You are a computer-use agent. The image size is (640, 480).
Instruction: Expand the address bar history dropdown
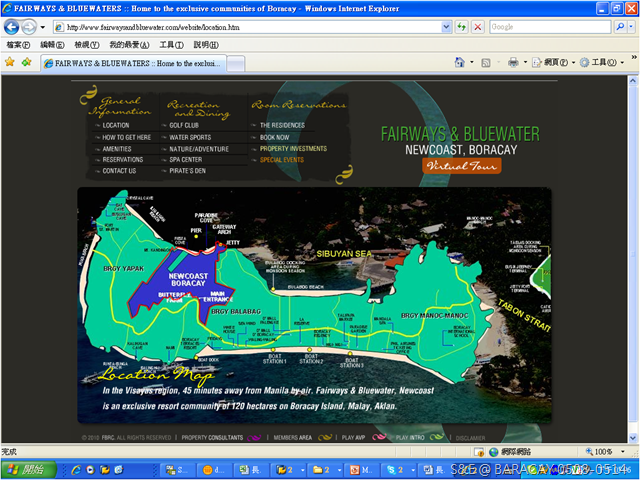coord(447,27)
